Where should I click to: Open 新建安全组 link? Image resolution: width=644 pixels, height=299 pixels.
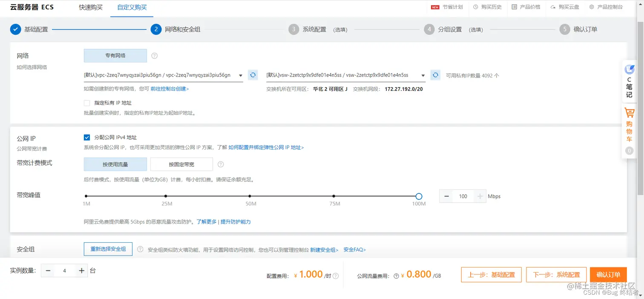click(x=324, y=250)
